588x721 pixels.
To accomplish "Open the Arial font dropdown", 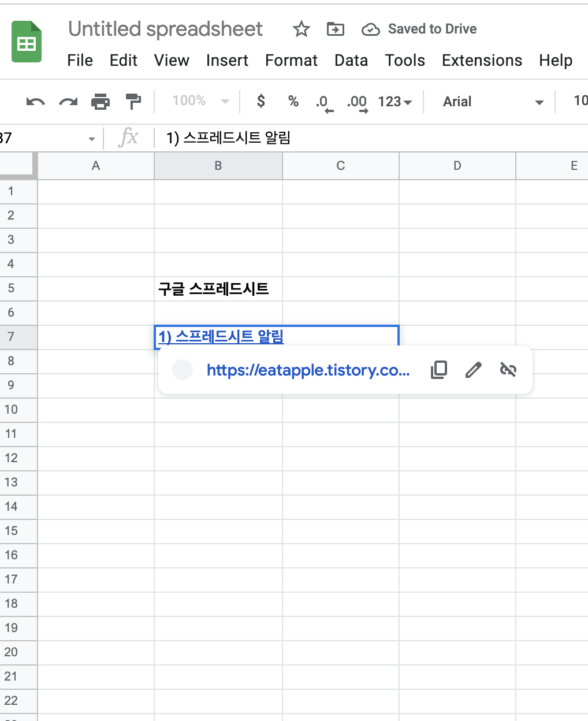I will pos(493,102).
